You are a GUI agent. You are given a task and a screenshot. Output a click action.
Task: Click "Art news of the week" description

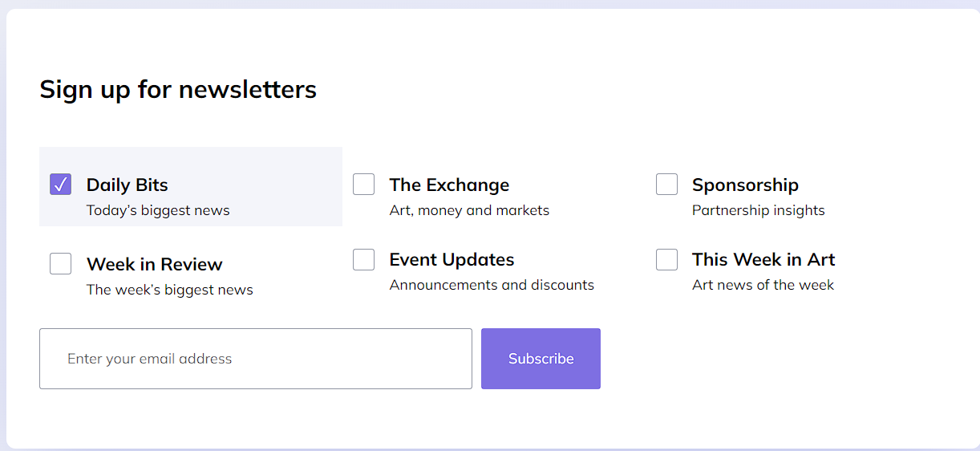pos(763,285)
